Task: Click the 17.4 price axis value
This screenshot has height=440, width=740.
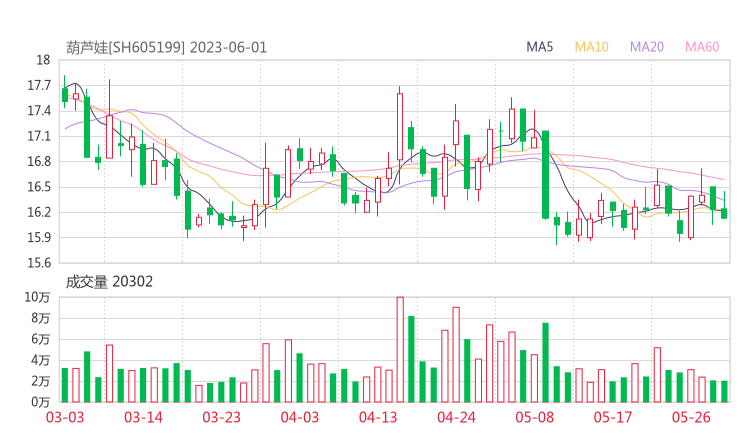Action: tap(39, 111)
